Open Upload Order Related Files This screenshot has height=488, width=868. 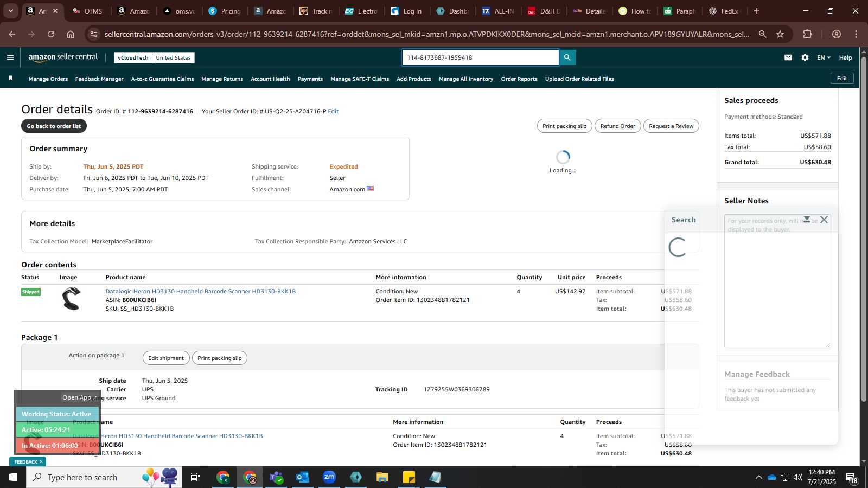(x=579, y=79)
